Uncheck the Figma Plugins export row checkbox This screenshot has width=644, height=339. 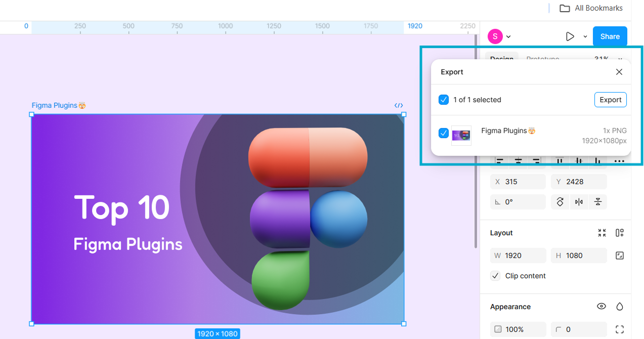click(x=444, y=133)
